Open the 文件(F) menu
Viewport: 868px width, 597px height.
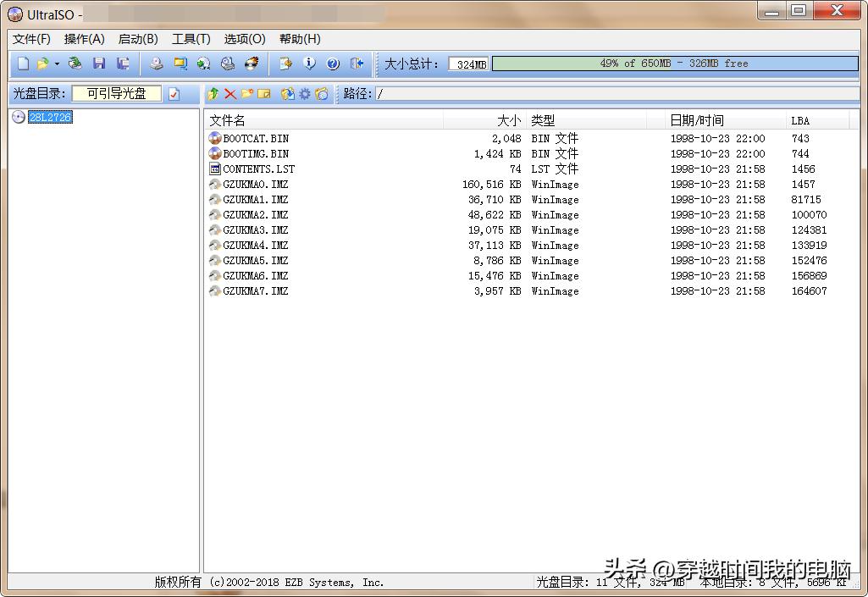31,39
